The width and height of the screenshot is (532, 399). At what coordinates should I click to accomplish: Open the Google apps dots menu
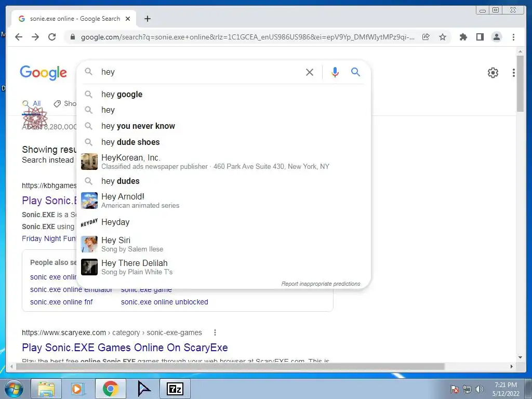point(514,73)
